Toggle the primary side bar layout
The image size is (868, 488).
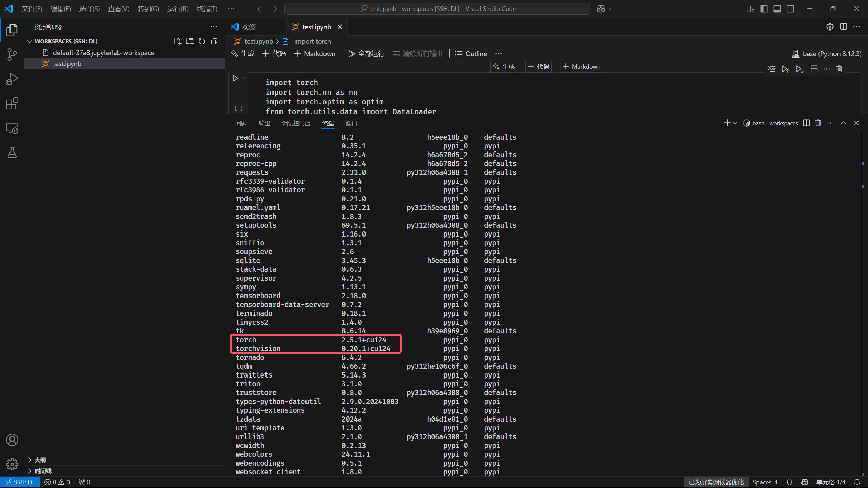[x=764, y=9]
